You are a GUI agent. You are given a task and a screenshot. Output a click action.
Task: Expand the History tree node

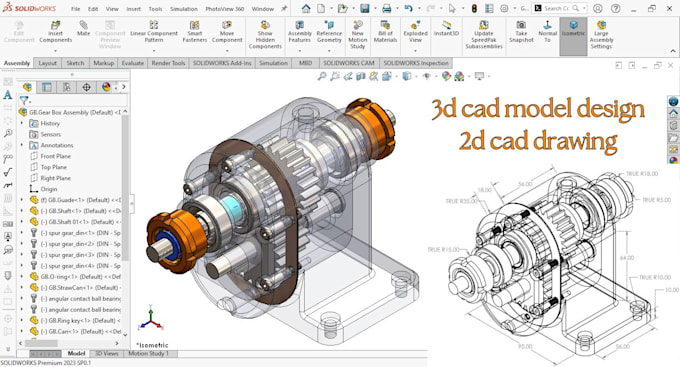click(x=22, y=123)
